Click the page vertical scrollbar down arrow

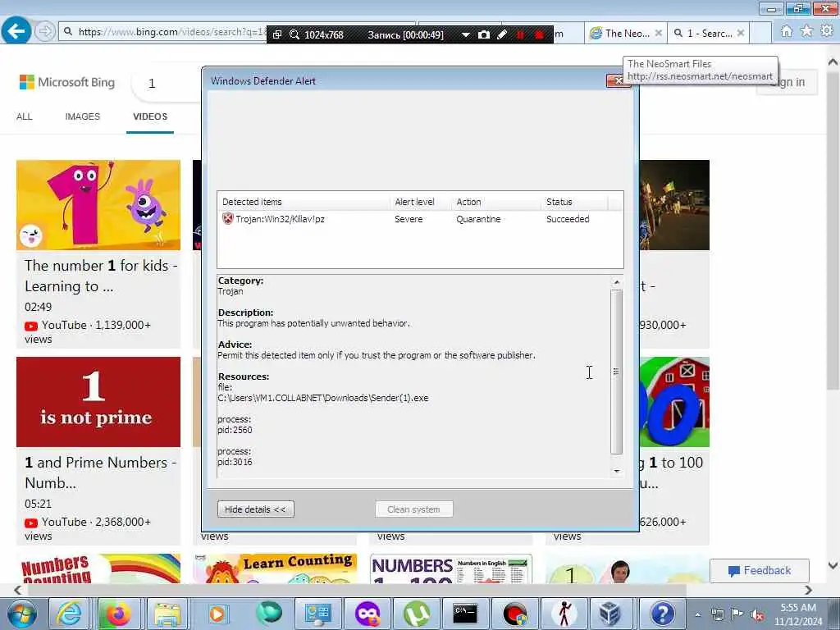point(833,565)
